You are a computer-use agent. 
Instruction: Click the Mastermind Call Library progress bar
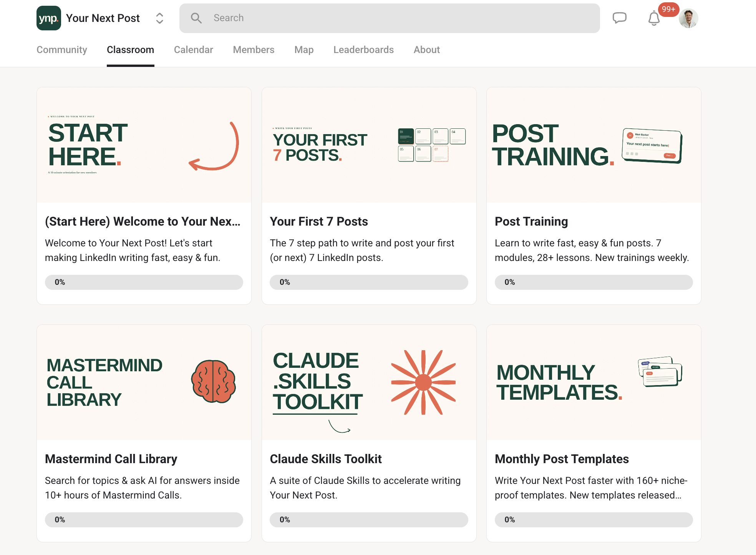144,520
